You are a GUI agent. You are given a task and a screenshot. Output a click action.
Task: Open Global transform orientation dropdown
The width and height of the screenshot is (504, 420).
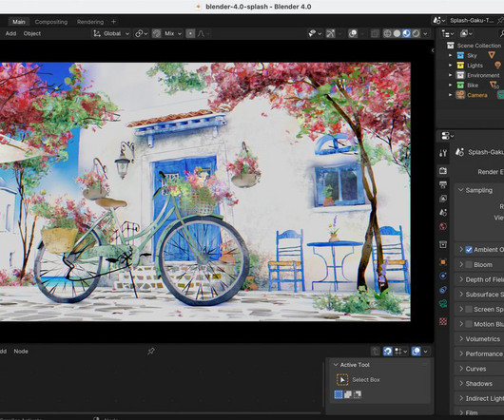tap(111, 33)
